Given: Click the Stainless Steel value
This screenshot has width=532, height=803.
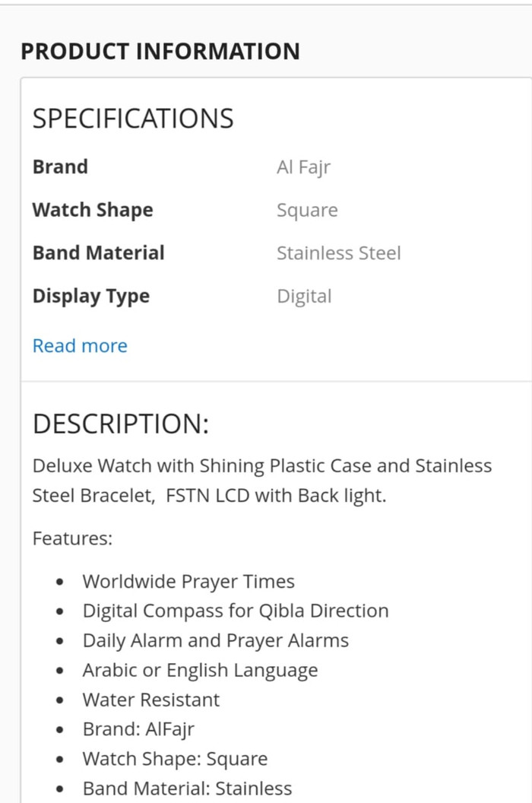Looking at the screenshot, I should (x=339, y=253).
